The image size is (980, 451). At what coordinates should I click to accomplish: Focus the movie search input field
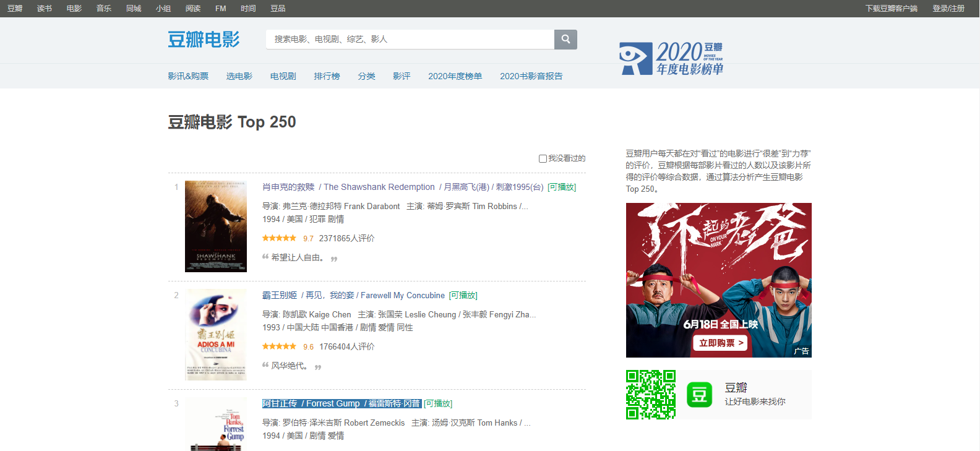click(x=410, y=39)
